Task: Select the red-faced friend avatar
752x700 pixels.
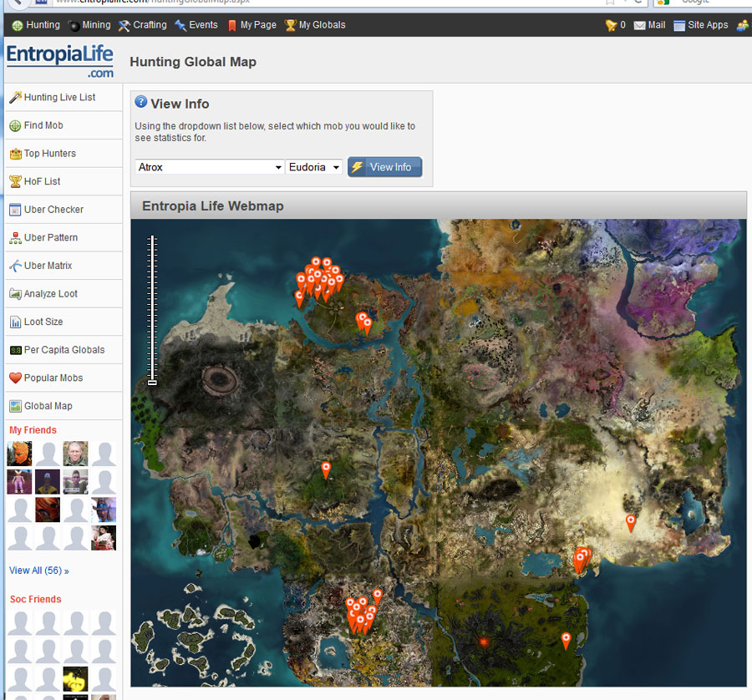Action: [x=48, y=510]
